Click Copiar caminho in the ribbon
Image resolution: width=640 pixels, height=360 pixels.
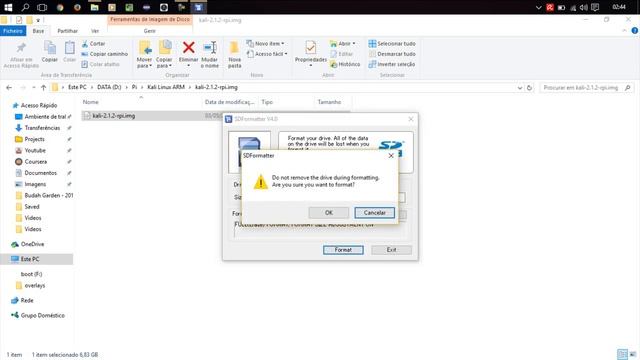point(104,54)
